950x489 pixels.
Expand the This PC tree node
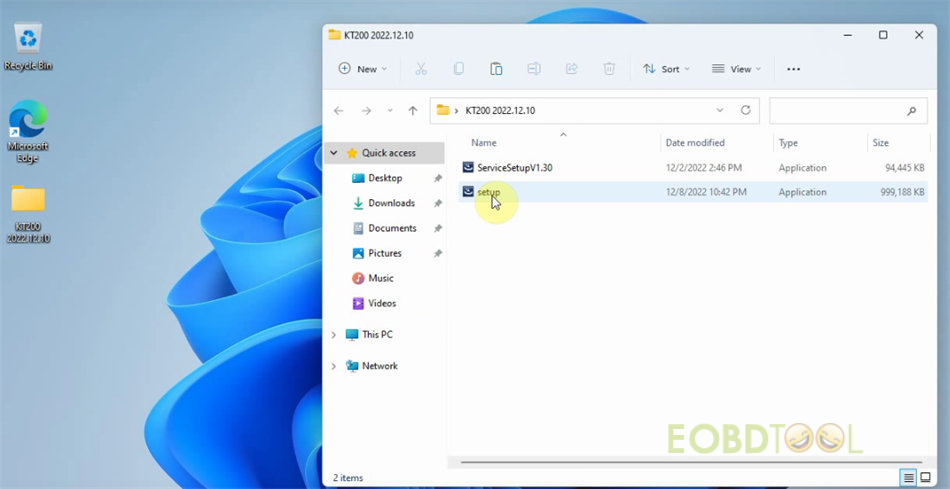(x=334, y=334)
